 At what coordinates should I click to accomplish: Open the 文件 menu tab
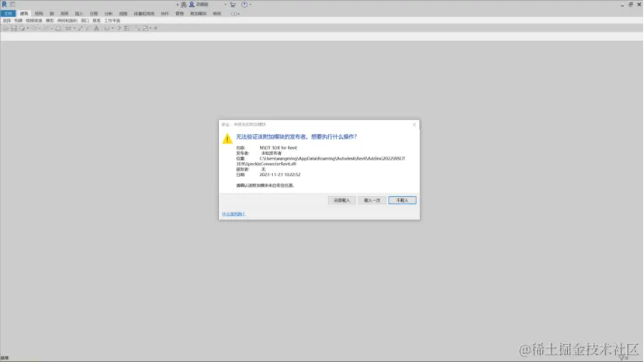pyautogui.click(x=9, y=13)
